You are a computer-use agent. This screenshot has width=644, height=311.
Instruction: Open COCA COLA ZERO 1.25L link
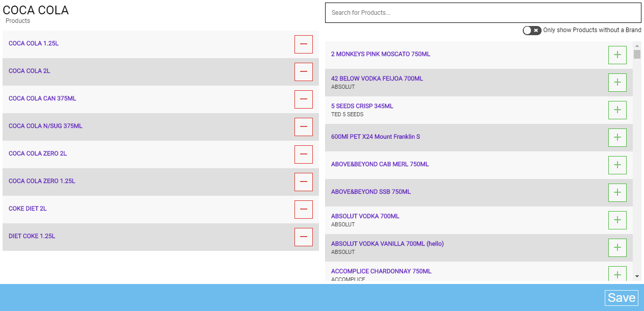tap(42, 181)
